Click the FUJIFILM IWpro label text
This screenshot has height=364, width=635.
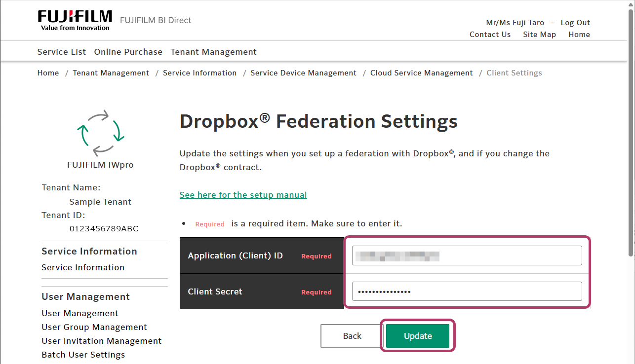tap(100, 165)
